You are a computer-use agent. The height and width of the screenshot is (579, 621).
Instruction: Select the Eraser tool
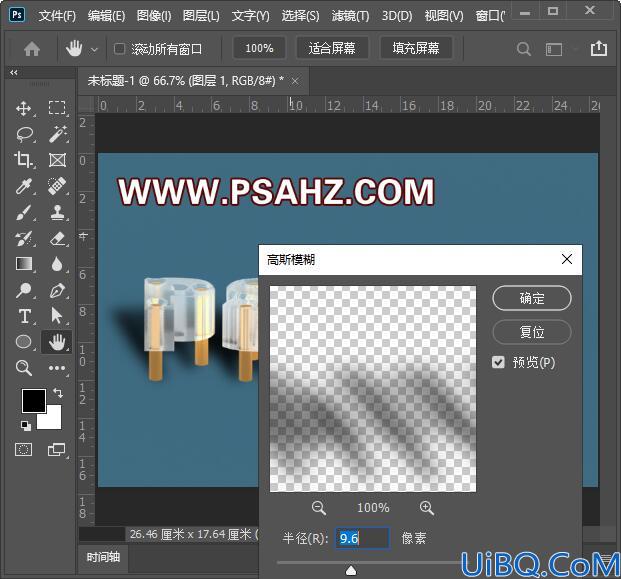coord(57,238)
